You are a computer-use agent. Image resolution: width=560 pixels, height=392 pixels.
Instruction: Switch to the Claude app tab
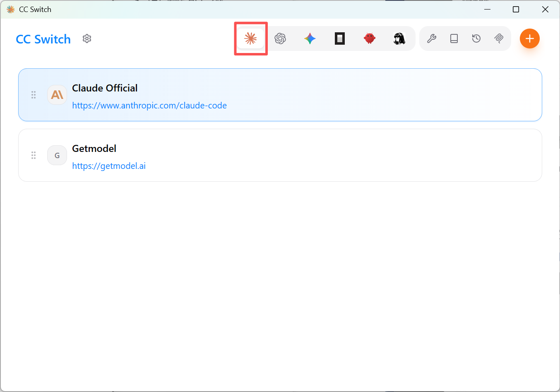(x=250, y=38)
